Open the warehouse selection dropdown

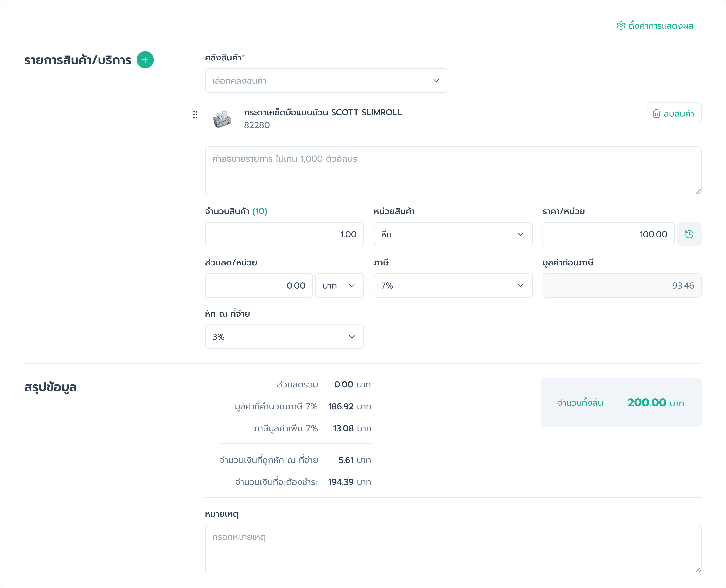pyautogui.click(x=326, y=81)
